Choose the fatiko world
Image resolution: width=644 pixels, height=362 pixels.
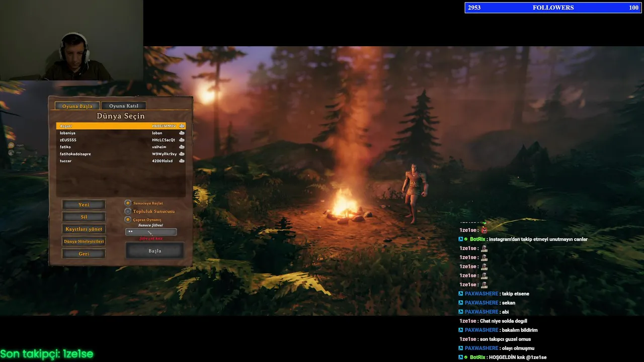tap(121, 147)
